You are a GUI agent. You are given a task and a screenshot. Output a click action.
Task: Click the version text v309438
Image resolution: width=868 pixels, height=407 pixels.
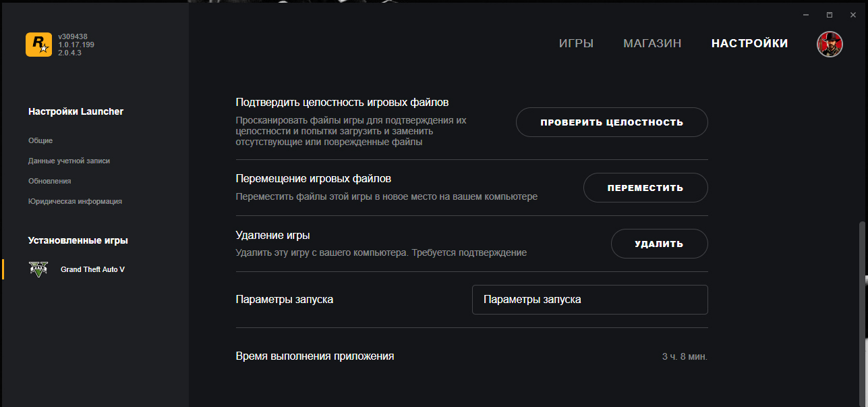(73, 36)
